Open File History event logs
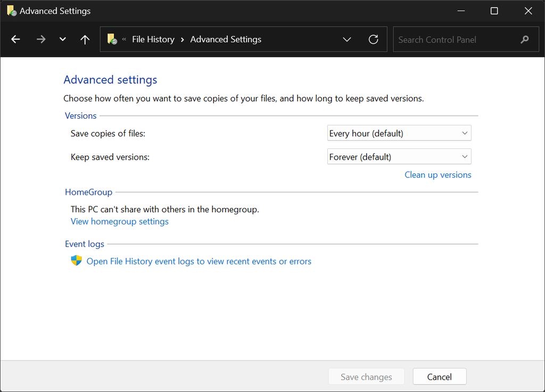The image size is (545, 392). coord(198,261)
